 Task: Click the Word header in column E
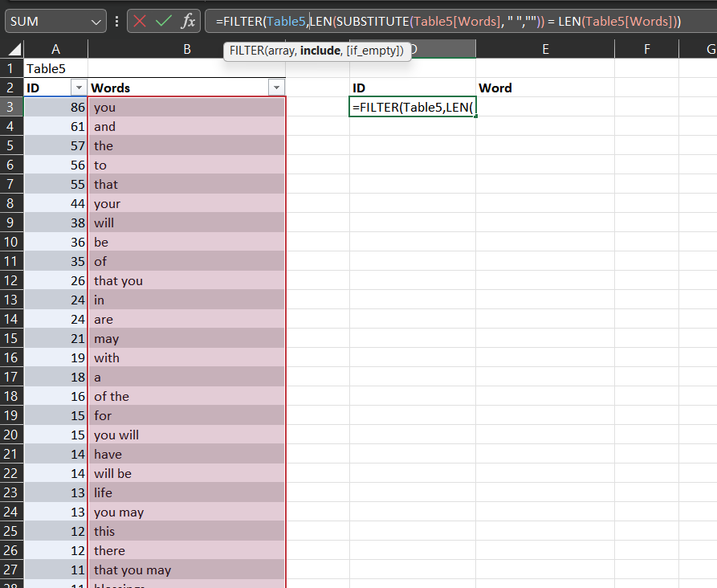(x=545, y=88)
